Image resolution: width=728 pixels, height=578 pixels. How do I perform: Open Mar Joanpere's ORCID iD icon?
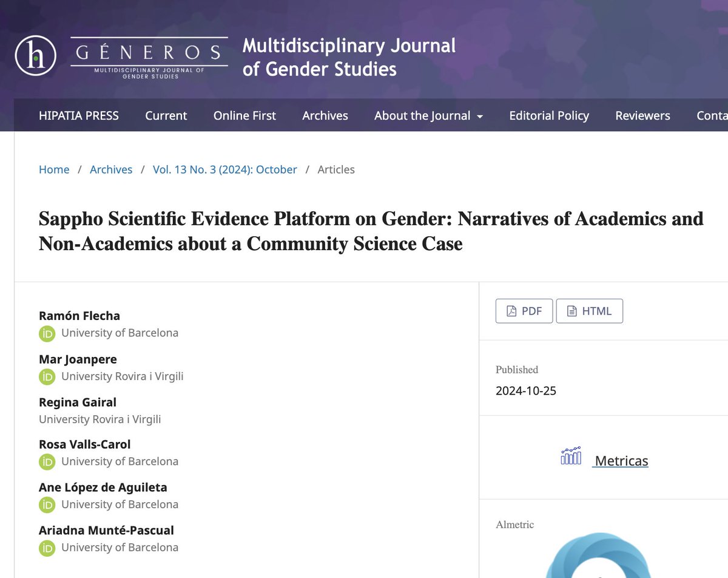pyautogui.click(x=47, y=376)
